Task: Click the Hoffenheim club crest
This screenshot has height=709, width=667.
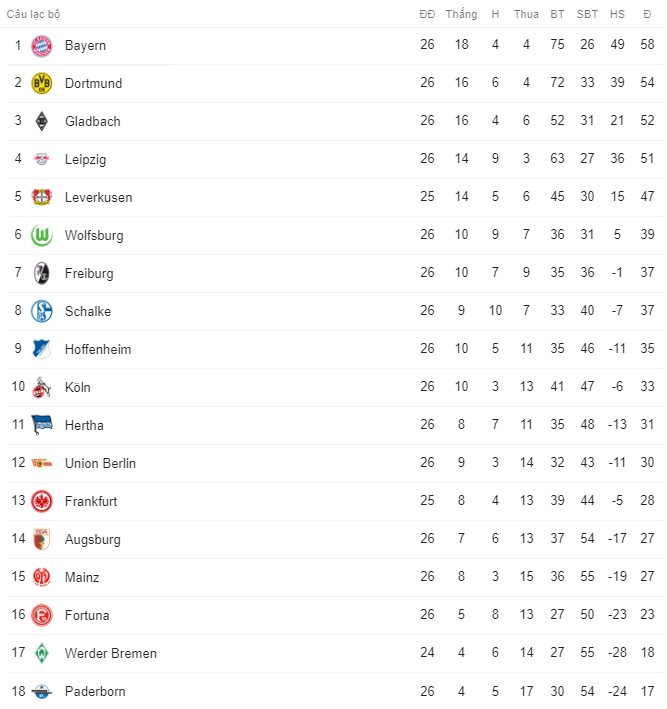Action: (x=41, y=350)
